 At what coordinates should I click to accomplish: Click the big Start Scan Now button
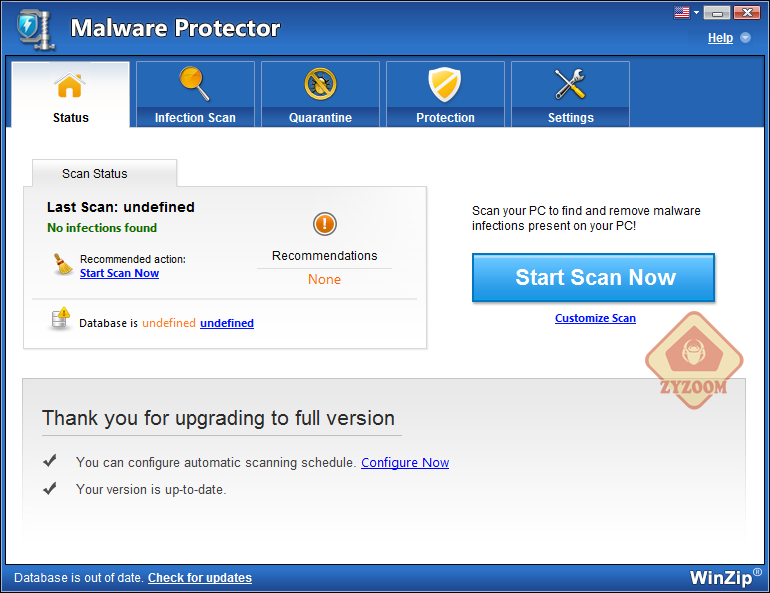[593, 277]
